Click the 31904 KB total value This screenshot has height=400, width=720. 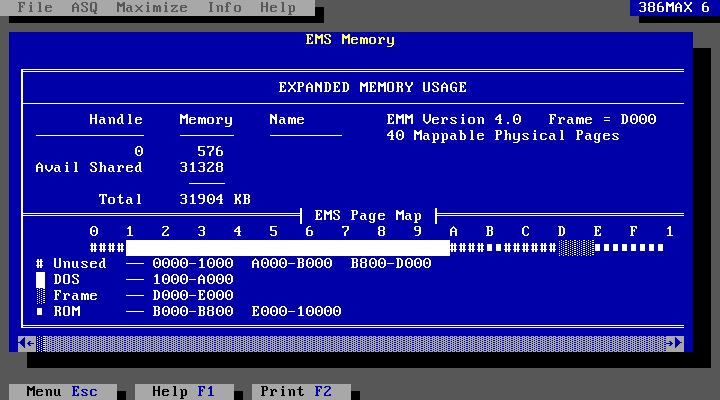215,199
